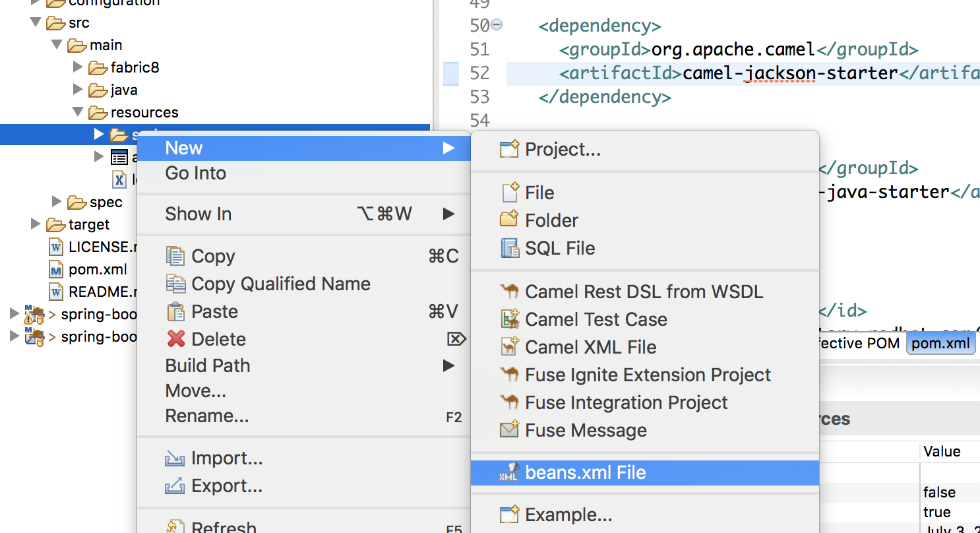Image resolution: width=980 pixels, height=533 pixels.
Task: Click the Camel XML File icon
Action: 509,347
